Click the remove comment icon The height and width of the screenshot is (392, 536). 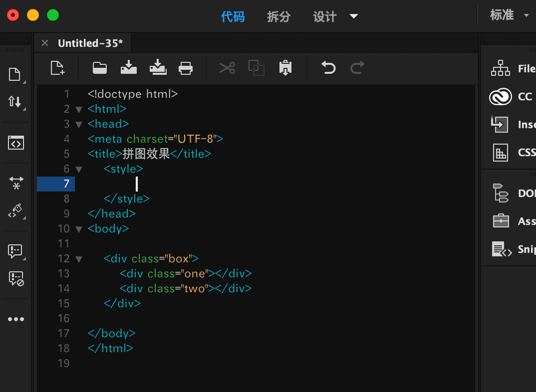tap(16, 279)
